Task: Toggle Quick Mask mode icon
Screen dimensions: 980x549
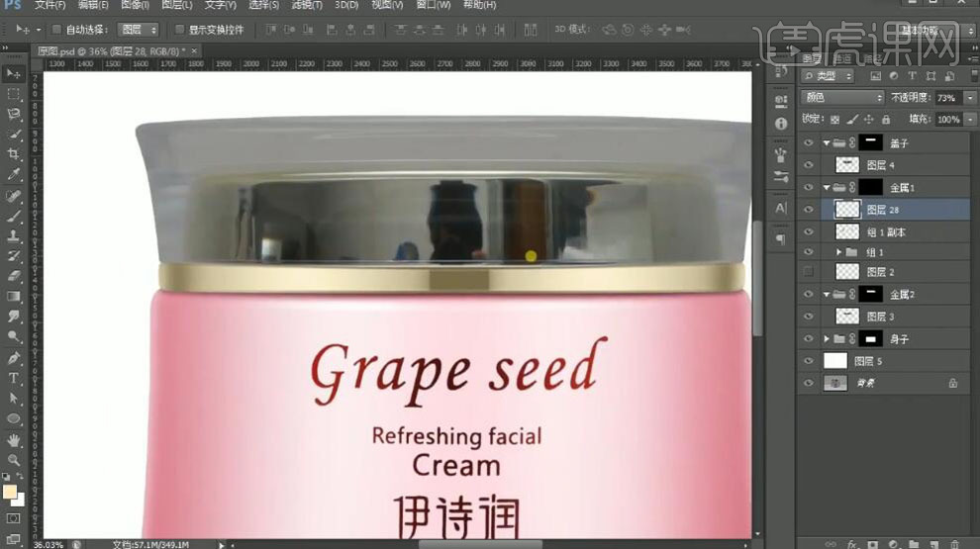Action: tap(13, 518)
